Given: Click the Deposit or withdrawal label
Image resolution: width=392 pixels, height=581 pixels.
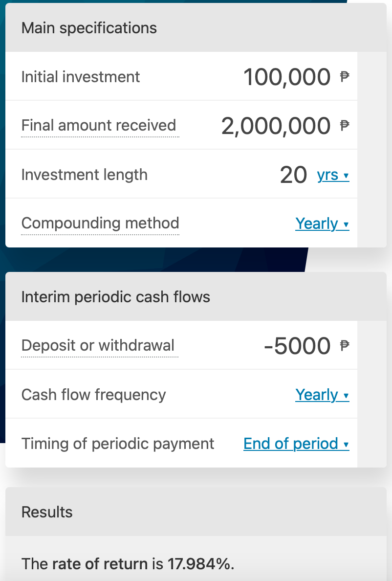Looking at the screenshot, I should [98, 345].
